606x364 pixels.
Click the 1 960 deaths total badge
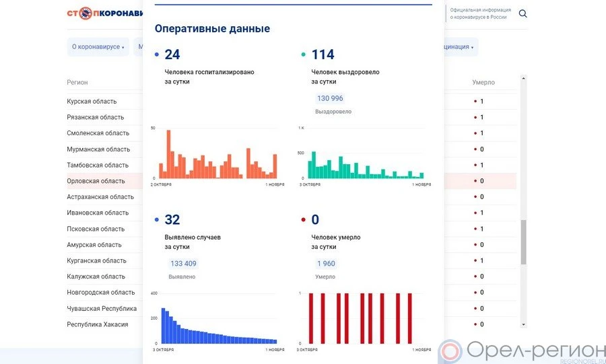326,264
